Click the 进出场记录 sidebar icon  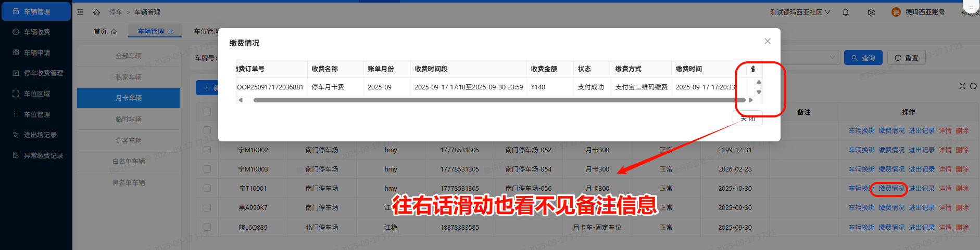pos(16,135)
